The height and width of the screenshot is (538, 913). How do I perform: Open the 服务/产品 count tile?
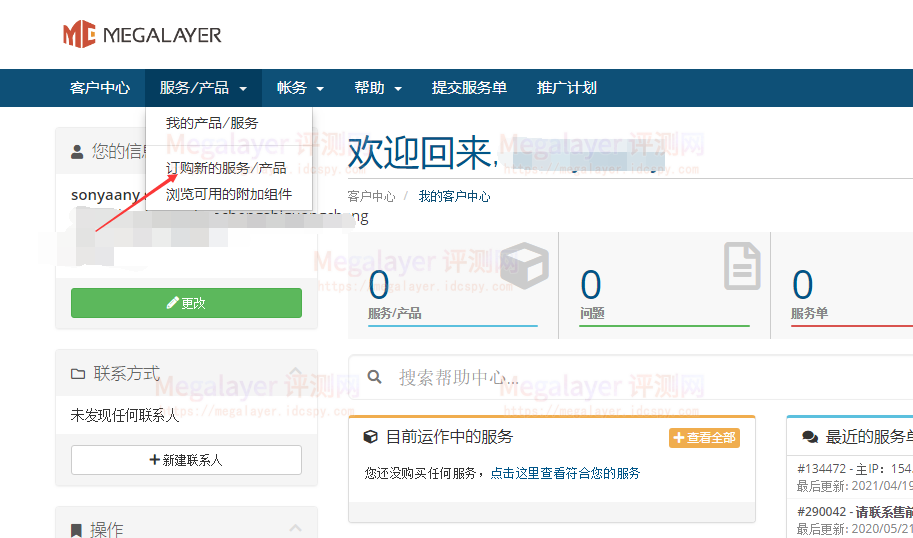453,285
